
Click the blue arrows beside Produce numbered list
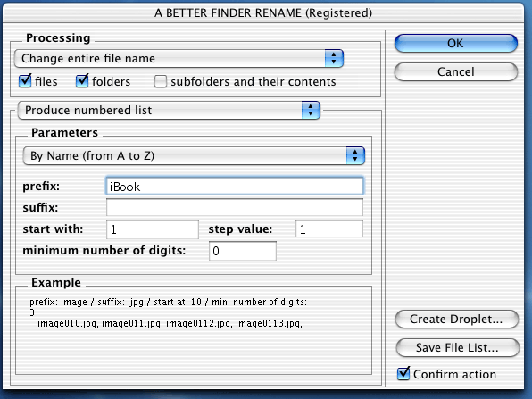(x=311, y=111)
